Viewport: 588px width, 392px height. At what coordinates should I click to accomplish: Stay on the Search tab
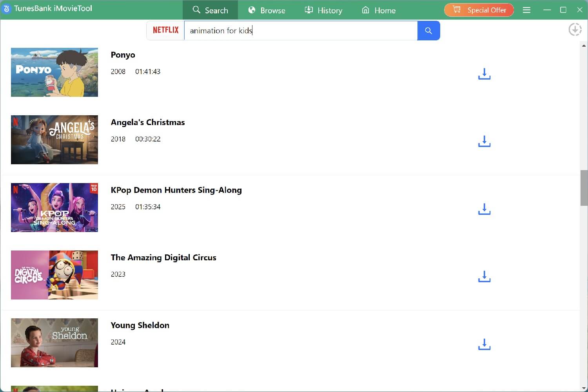(x=211, y=10)
